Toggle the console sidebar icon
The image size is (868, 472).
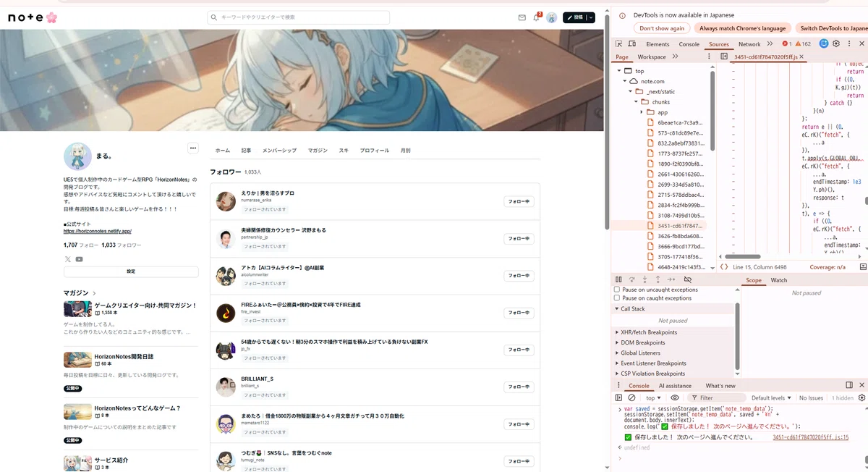point(618,397)
